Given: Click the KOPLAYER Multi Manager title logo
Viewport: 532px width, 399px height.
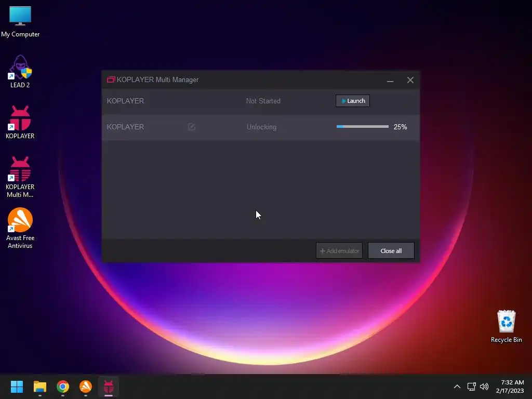Looking at the screenshot, I should tap(111, 79).
